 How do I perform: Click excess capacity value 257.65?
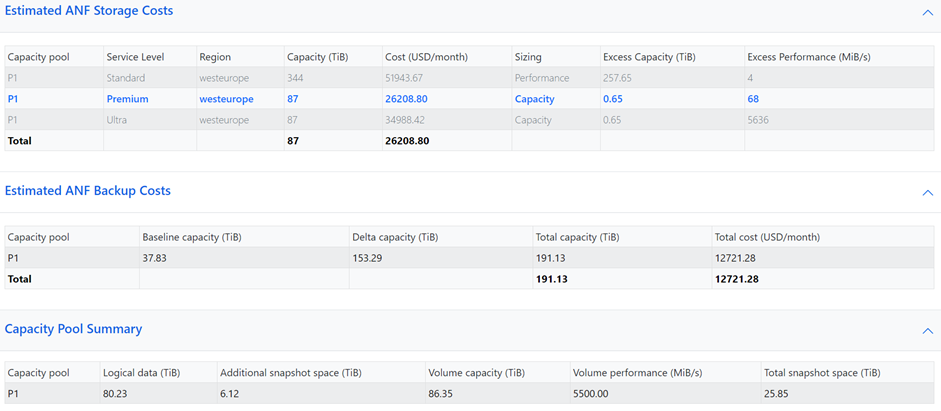(617, 78)
